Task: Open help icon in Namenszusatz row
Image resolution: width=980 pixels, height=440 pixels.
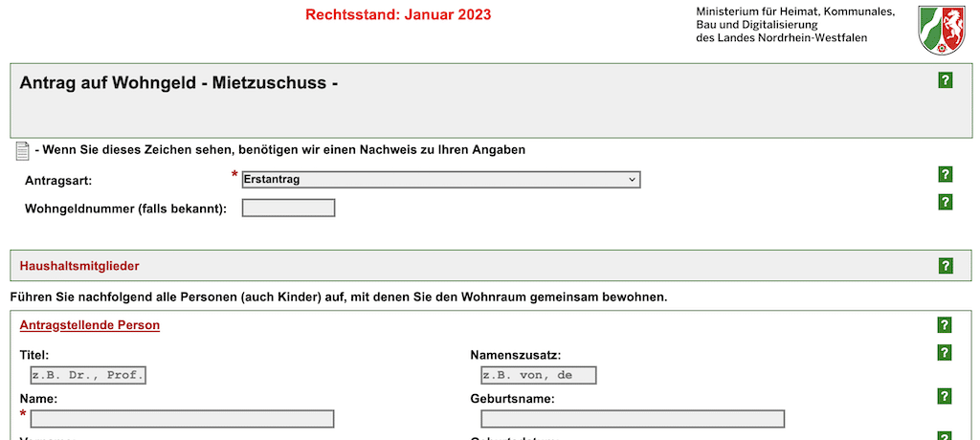Action: pyautogui.click(x=945, y=353)
